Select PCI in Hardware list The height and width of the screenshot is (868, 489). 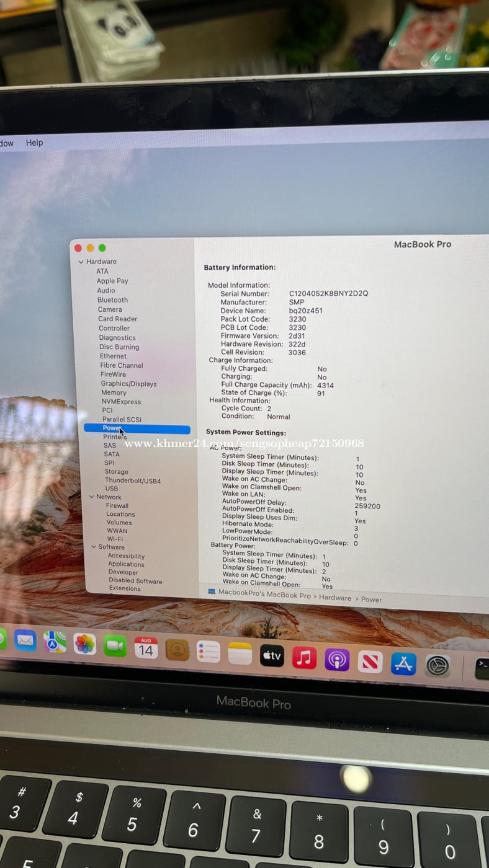point(107,410)
